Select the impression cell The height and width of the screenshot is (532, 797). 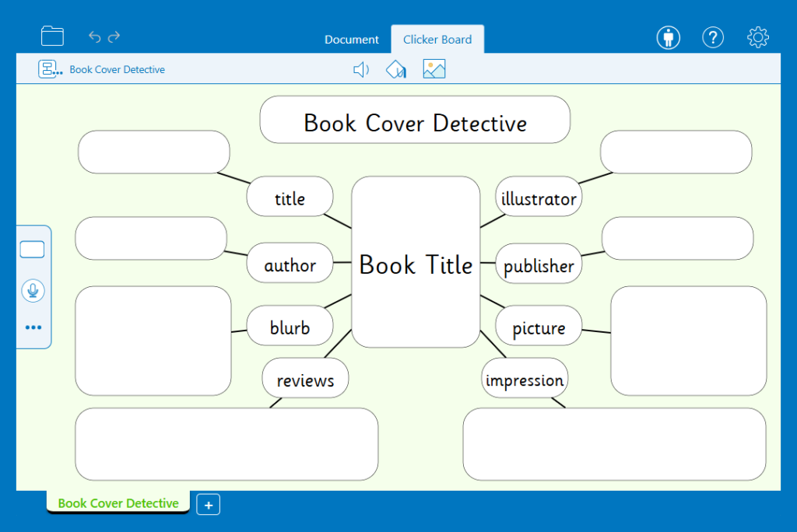point(525,378)
